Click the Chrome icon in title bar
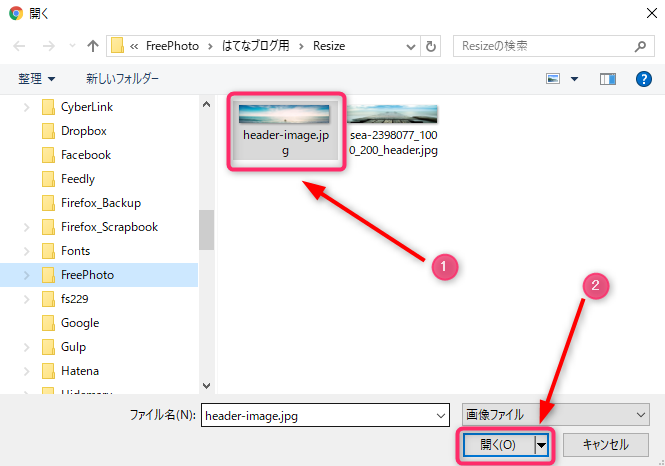665x466 pixels. click(16, 13)
